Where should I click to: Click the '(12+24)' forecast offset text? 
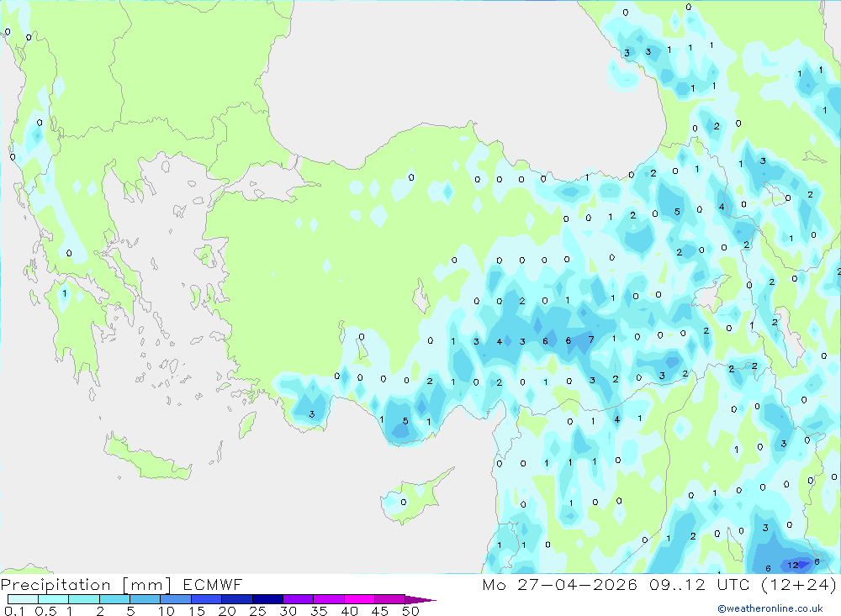point(799,584)
